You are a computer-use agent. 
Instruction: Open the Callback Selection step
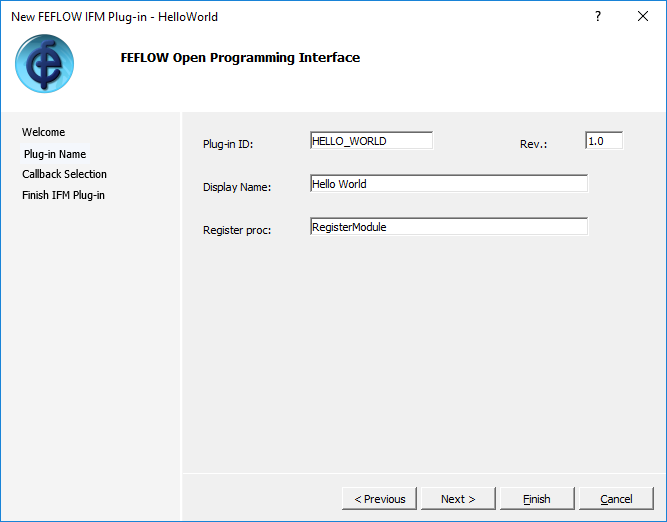click(x=64, y=174)
